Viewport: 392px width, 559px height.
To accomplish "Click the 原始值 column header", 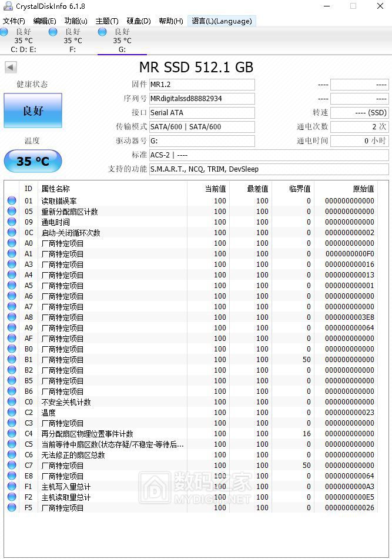I will 363,189.
